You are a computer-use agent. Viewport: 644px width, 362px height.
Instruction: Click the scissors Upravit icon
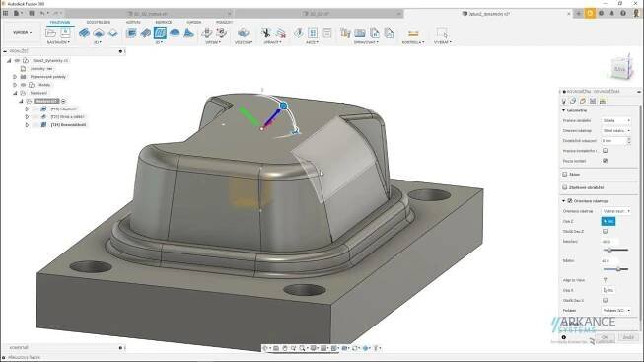tap(265, 33)
